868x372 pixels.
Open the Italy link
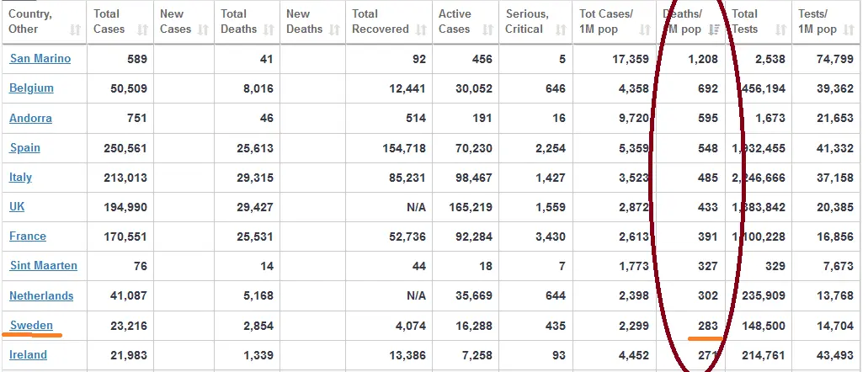(20, 178)
